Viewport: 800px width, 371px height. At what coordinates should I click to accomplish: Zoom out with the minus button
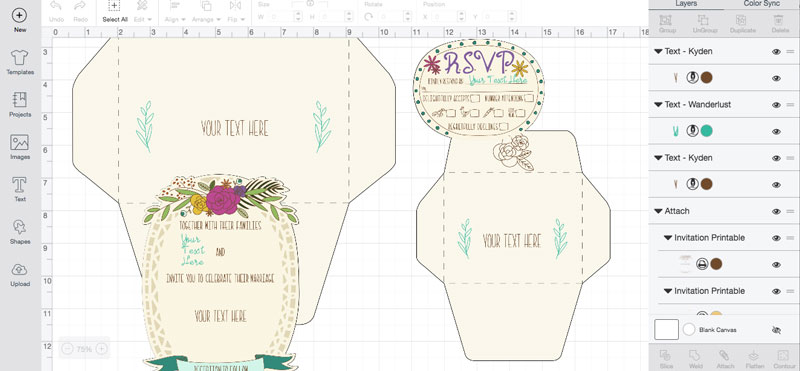[67, 349]
